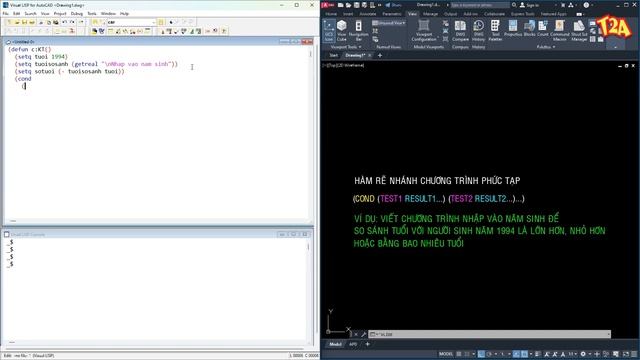Click the status bar customization icon at far right
The image size is (640, 360).
coord(634,354)
